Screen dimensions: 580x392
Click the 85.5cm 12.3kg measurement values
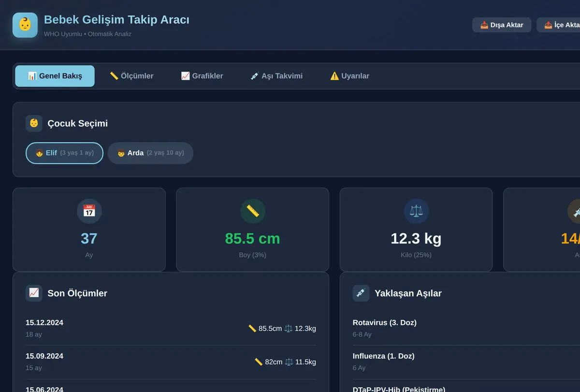tap(282, 328)
